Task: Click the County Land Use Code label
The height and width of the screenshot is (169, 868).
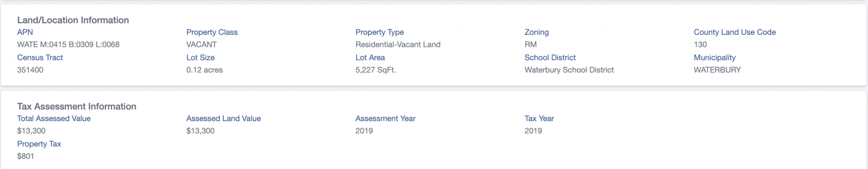Action: tap(735, 32)
